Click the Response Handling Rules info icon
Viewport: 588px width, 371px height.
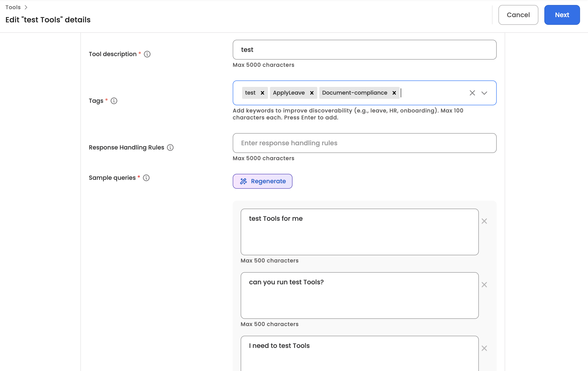click(x=170, y=148)
